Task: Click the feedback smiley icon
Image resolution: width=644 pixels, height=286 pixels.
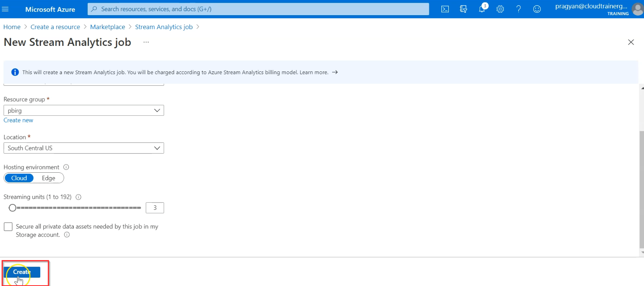Action: coord(537,9)
